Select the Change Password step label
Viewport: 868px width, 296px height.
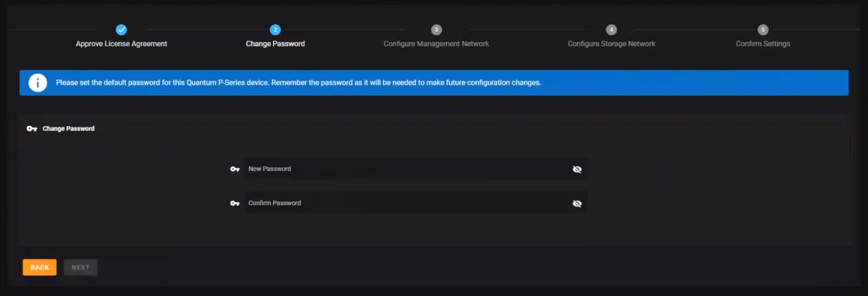(275, 44)
